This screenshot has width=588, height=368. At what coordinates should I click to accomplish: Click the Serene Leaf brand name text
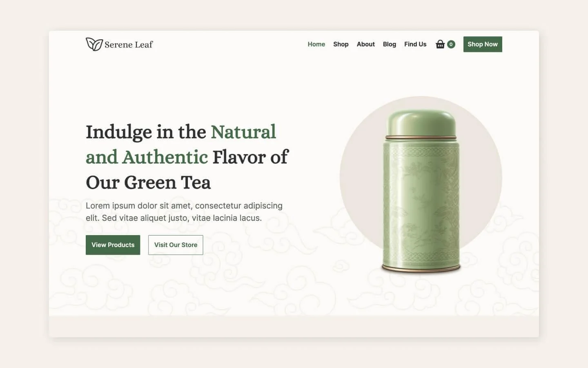coord(129,45)
